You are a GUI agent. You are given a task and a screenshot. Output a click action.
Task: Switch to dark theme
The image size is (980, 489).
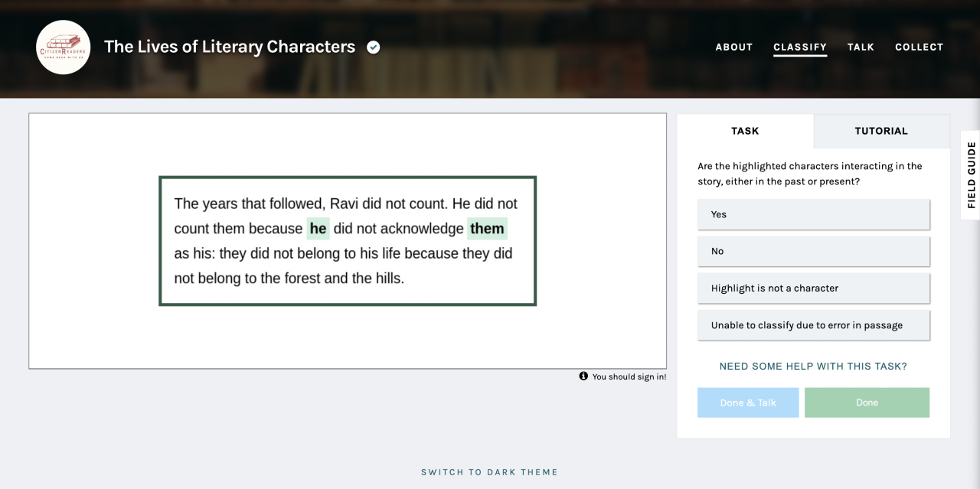point(489,472)
